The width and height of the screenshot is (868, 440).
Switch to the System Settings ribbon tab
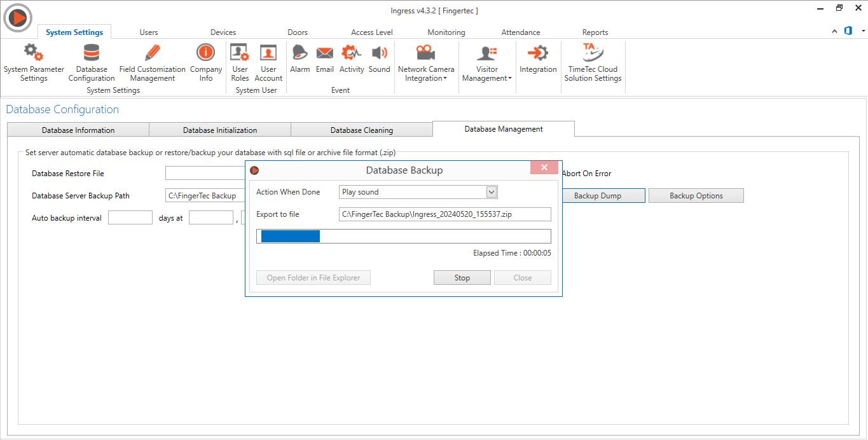click(x=74, y=32)
